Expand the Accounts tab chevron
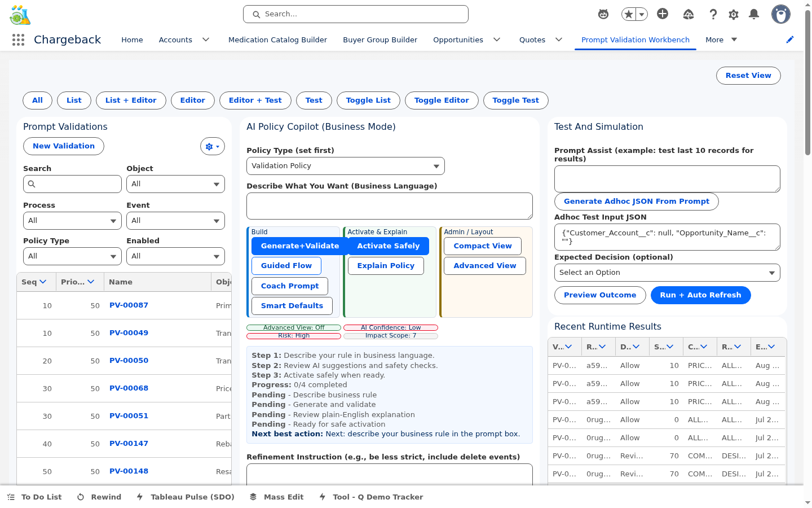812x508 pixels. point(206,40)
